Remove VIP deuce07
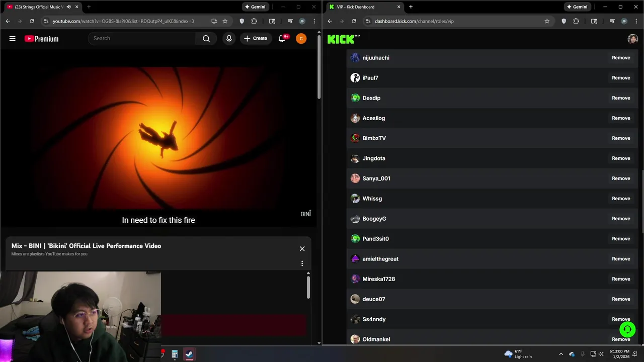This screenshot has height=362, width=644. tap(621, 299)
